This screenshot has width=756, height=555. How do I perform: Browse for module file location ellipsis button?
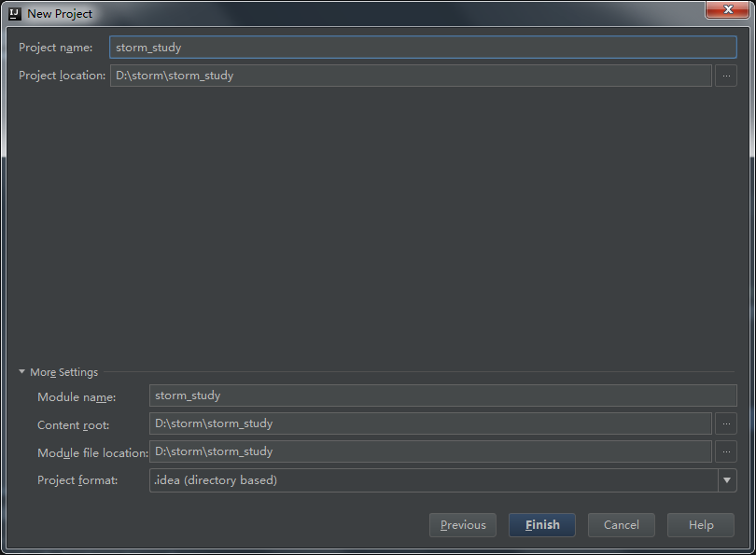726,451
